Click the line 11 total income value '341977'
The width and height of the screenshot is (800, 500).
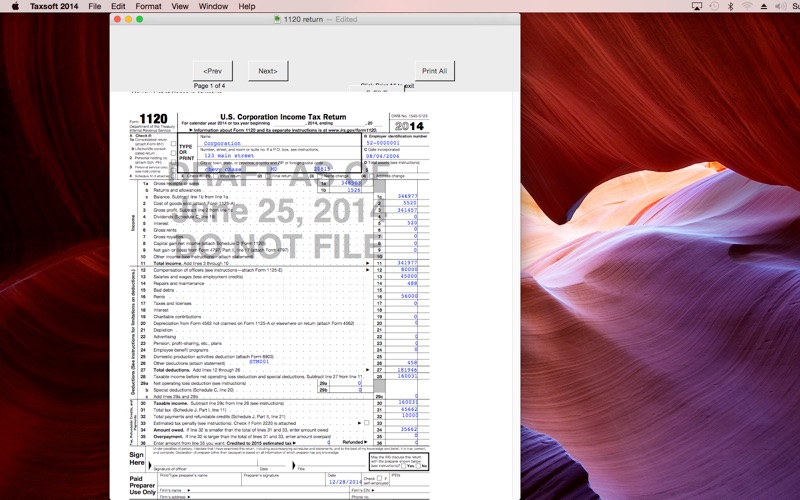pyautogui.click(x=407, y=263)
